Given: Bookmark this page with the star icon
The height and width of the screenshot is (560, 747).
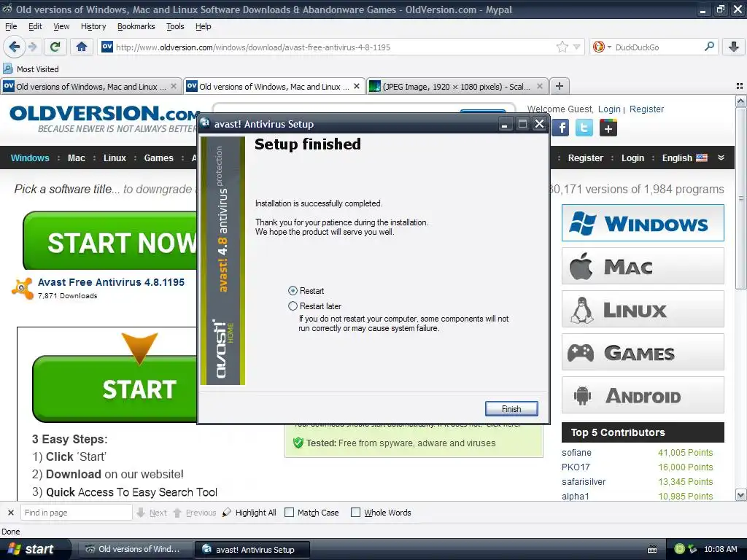Looking at the screenshot, I should (562, 47).
